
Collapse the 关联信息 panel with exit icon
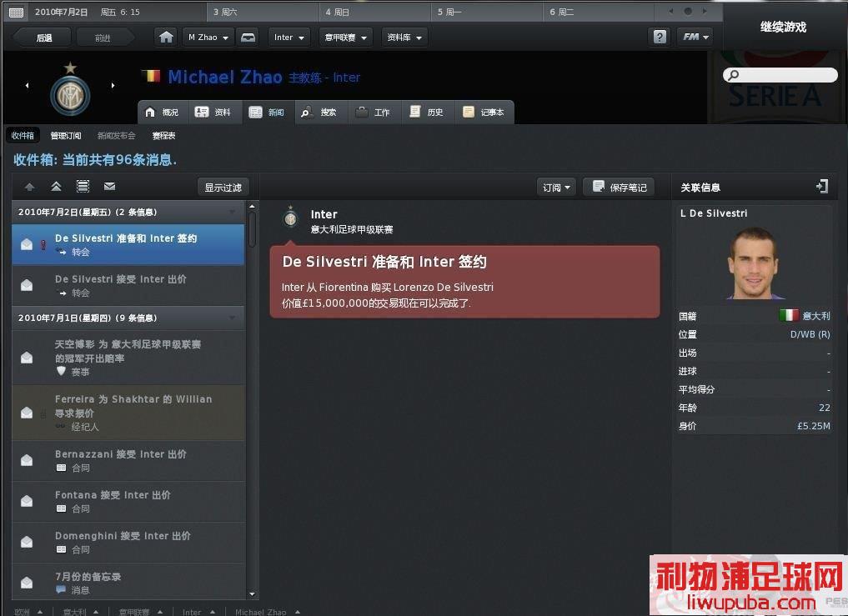pyautogui.click(x=821, y=187)
